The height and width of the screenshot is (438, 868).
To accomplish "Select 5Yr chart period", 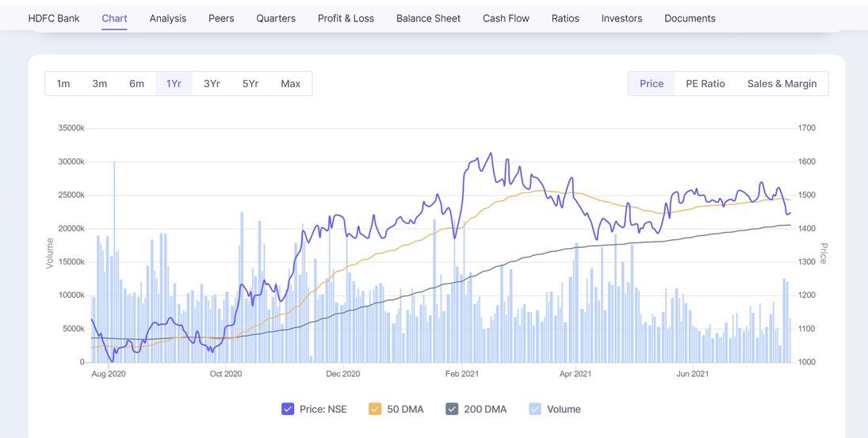I will tap(250, 84).
